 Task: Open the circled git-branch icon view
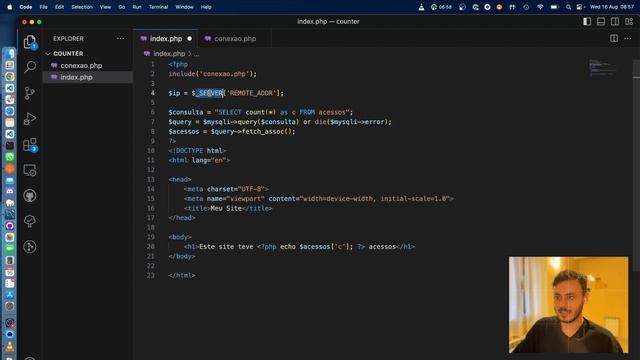click(30, 247)
